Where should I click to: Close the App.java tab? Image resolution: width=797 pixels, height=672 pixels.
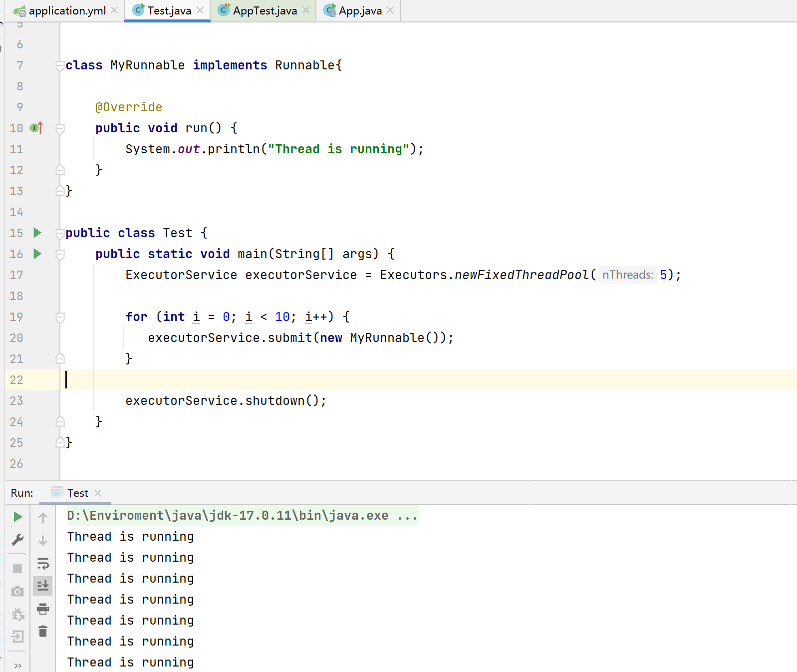point(390,10)
